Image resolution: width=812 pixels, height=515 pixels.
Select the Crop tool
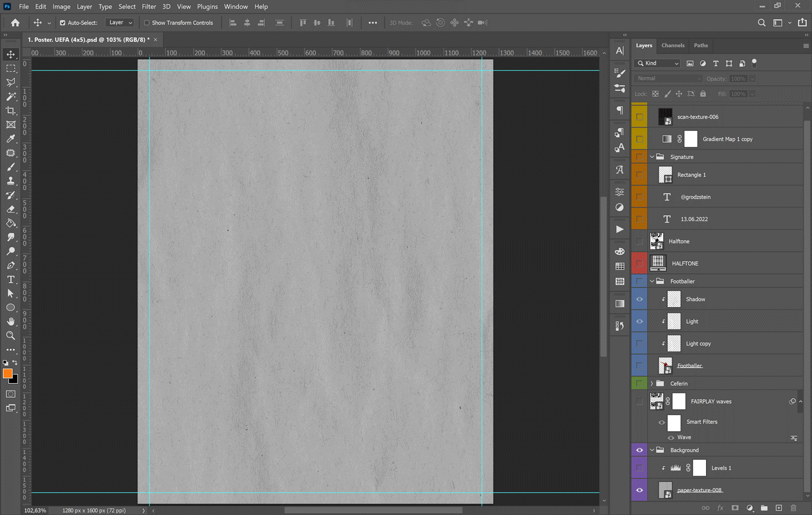(11, 110)
